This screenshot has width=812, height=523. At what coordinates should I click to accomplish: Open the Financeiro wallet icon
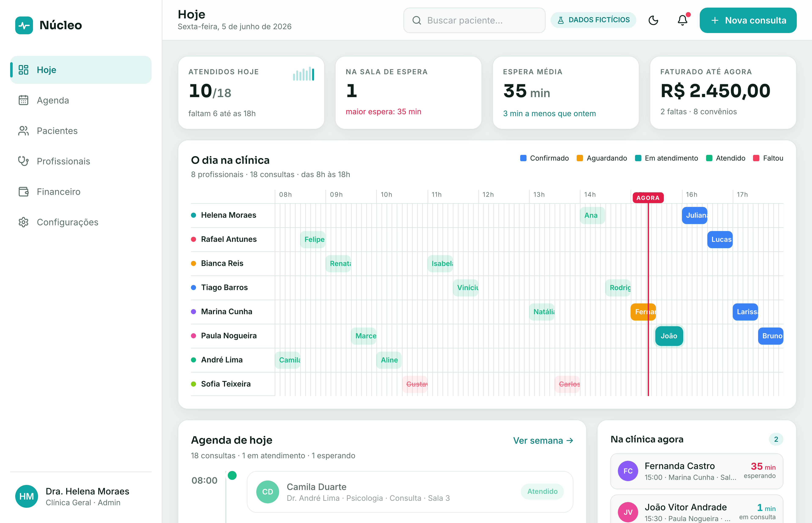point(23,191)
